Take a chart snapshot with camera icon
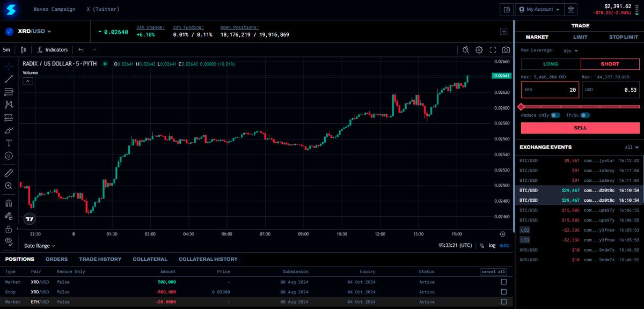 click(x=506, y=49)
